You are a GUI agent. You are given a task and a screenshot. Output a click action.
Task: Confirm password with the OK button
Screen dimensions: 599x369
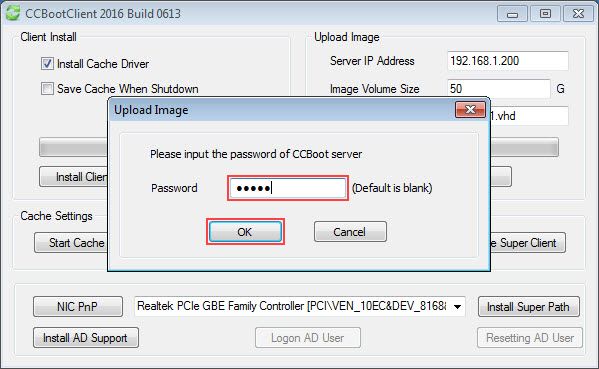(245, 231)
